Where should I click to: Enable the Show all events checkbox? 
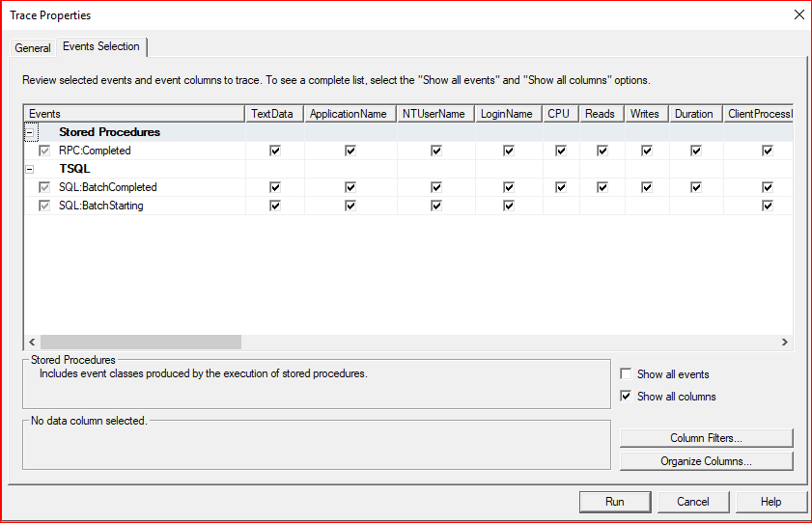tap(627, 374)
